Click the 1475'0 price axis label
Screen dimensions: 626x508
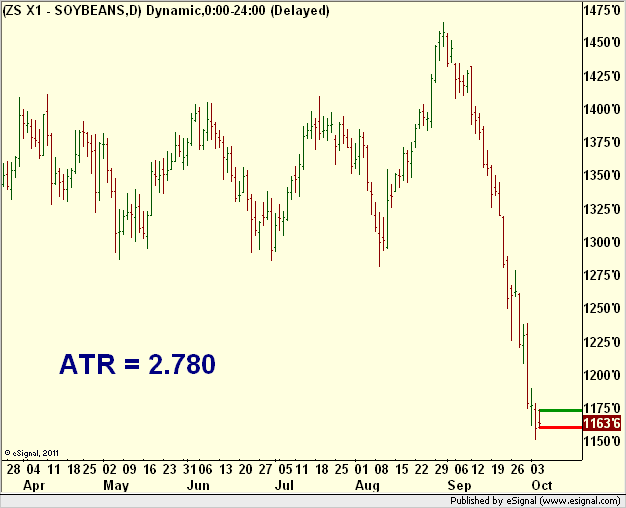click(603, 10)
